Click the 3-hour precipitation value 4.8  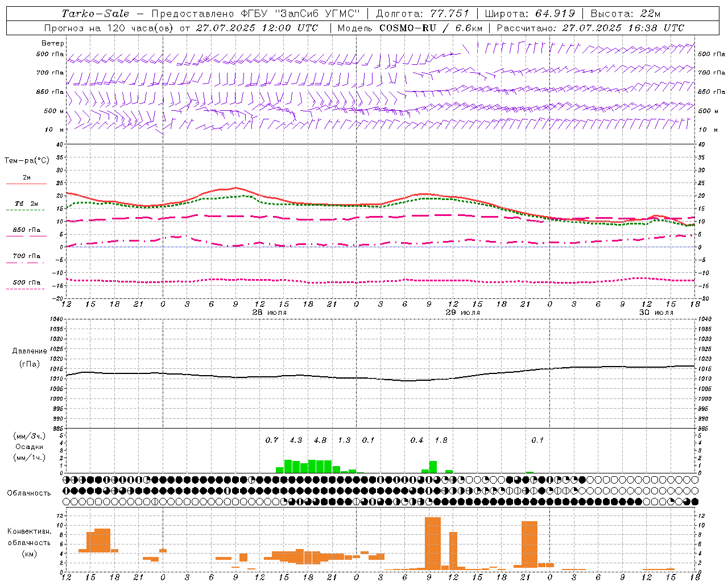point(320,440)
